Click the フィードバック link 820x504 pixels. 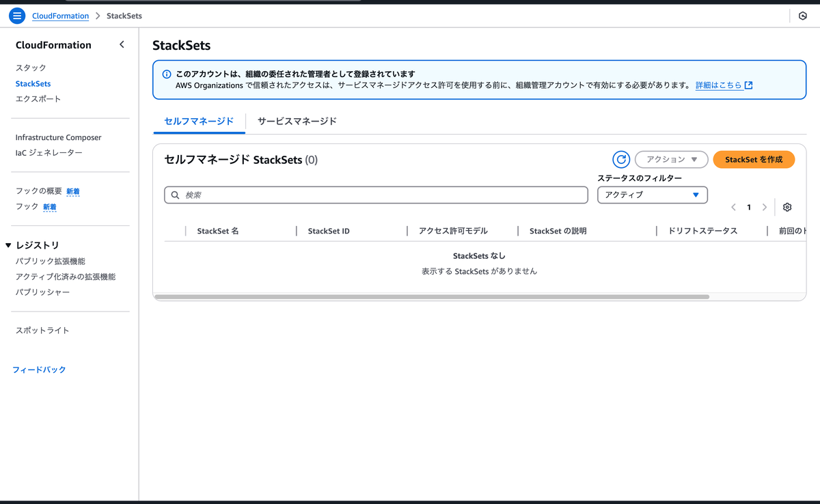(x=39, y=369)
